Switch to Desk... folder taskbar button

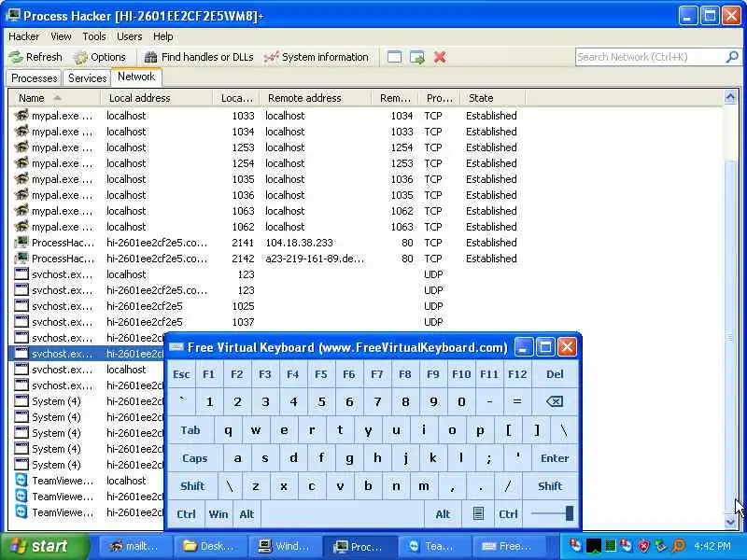click(x=209, y=546)
